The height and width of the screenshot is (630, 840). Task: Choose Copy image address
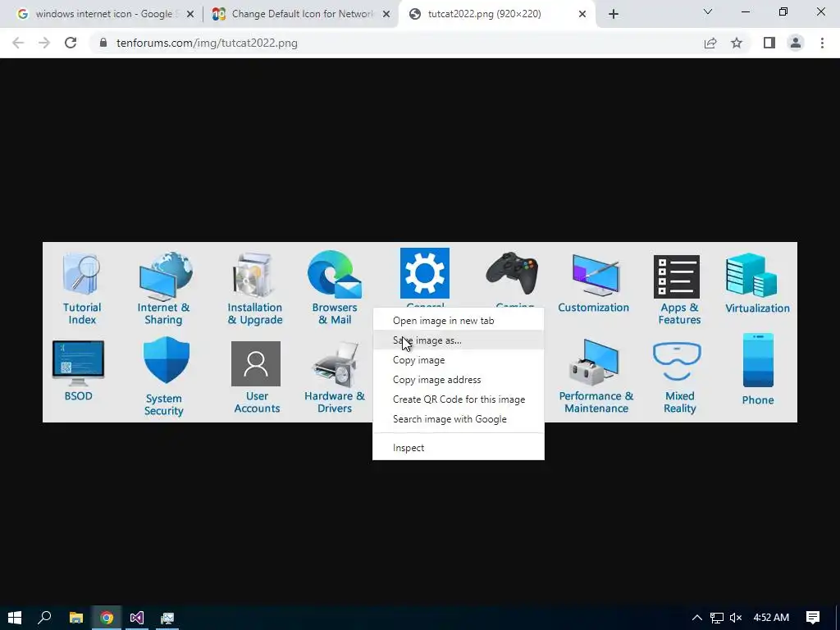(x=458, y=380)
